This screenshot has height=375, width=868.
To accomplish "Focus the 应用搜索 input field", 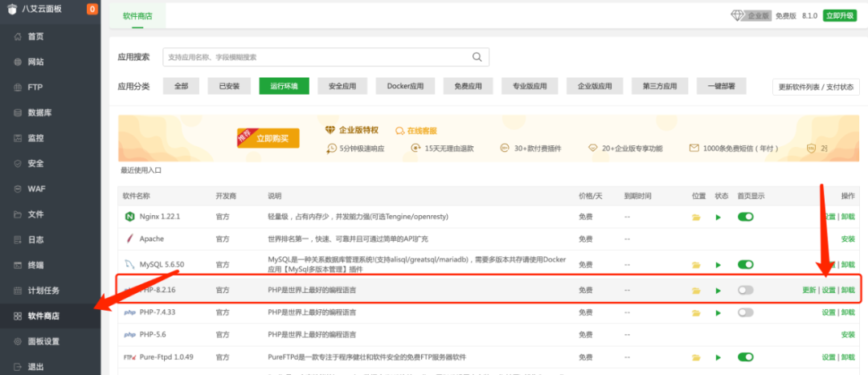I will tap(317, 57).
